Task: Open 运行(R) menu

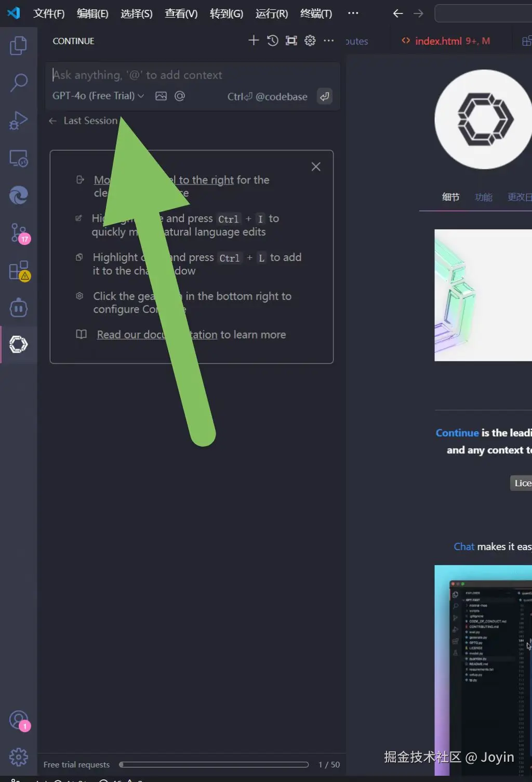Action: click(271, 14)
